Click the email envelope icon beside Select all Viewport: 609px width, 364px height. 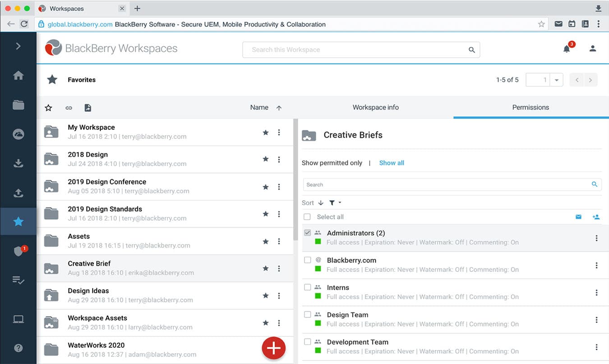tap(578, 217)
